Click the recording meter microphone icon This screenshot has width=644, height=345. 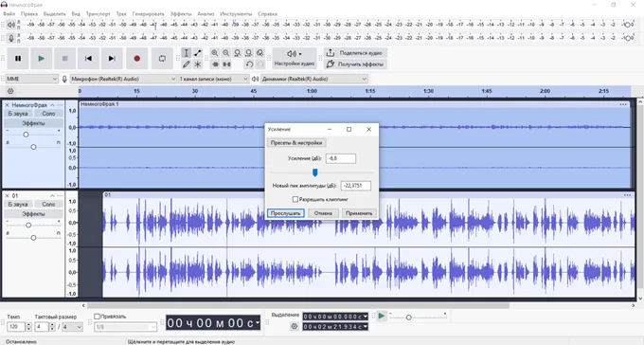(x=11, y=38)
